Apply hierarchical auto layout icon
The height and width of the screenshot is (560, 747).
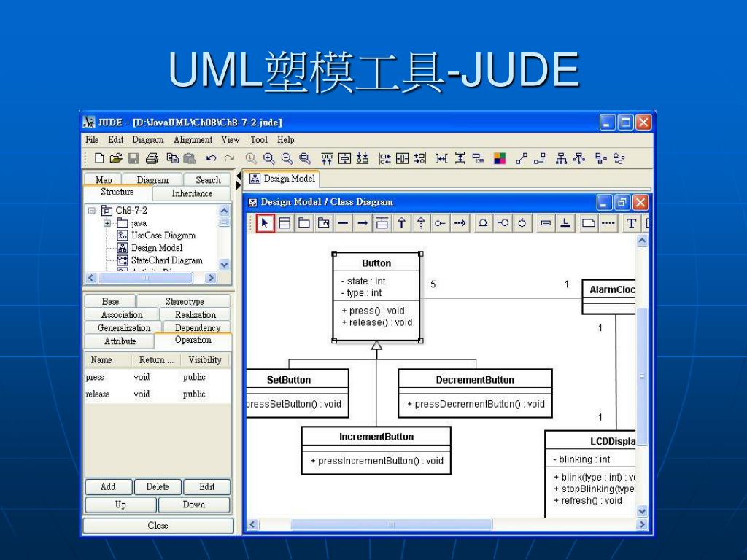561,158
